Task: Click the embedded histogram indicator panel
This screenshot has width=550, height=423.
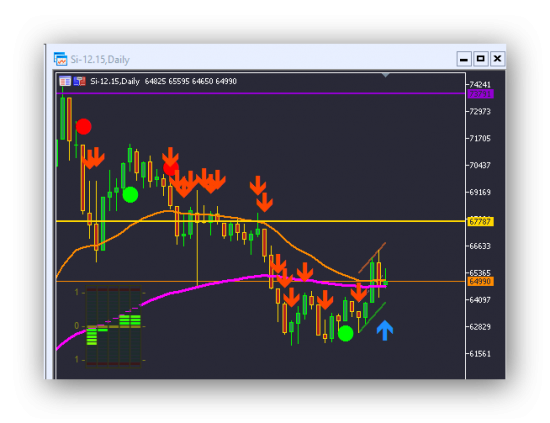Action: coord(113,327)
